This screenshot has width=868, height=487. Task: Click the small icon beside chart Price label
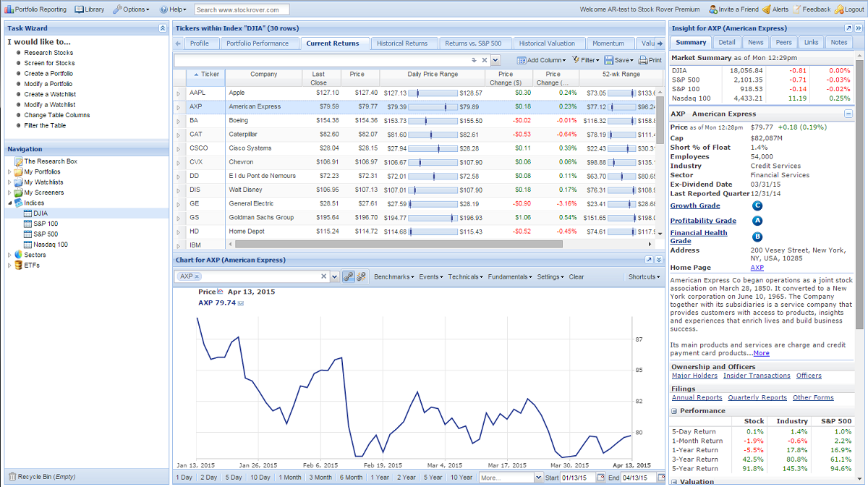tap(221, 292)
